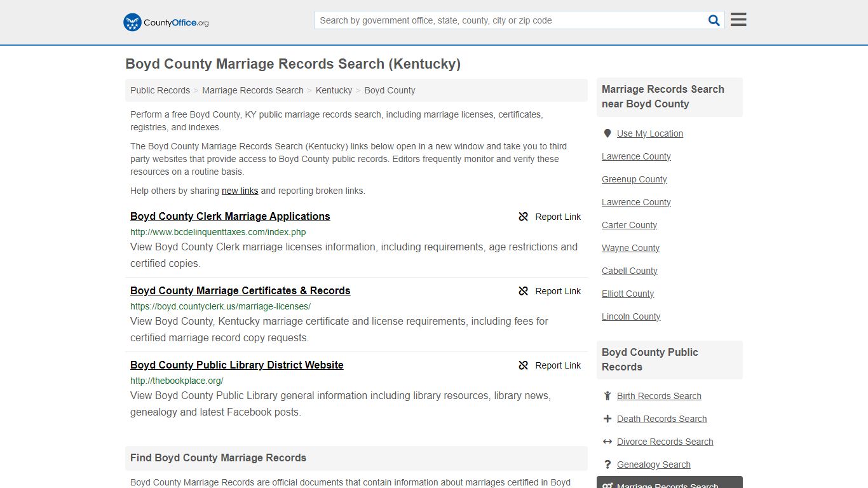Image resolution: width=868 pixels, height=488 pixels.
Task: Open Birth Records Search
Action: 659,396
